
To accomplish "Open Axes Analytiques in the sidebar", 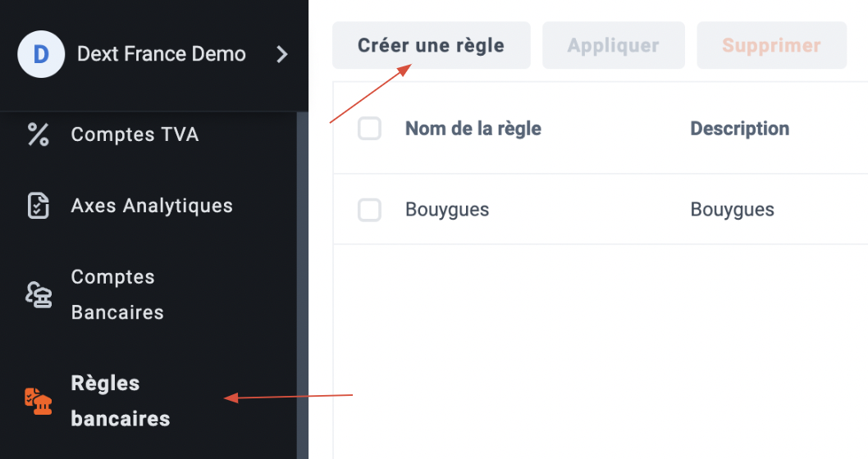I will coord(152,206).
